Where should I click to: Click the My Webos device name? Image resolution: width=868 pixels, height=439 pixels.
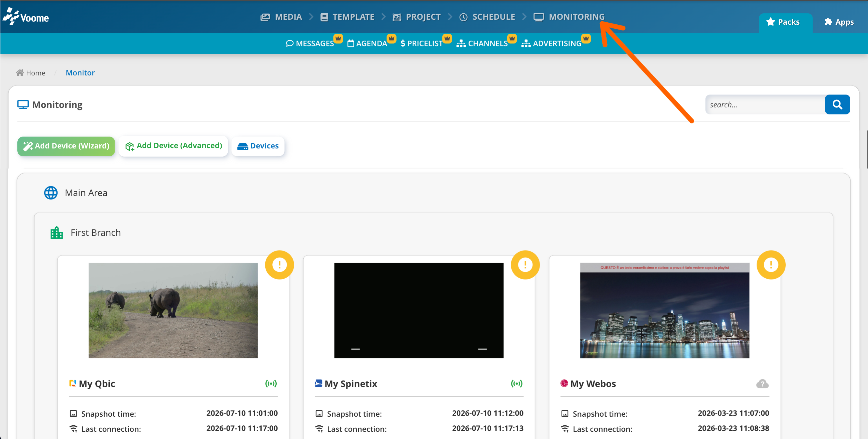[x=593, y=384]
